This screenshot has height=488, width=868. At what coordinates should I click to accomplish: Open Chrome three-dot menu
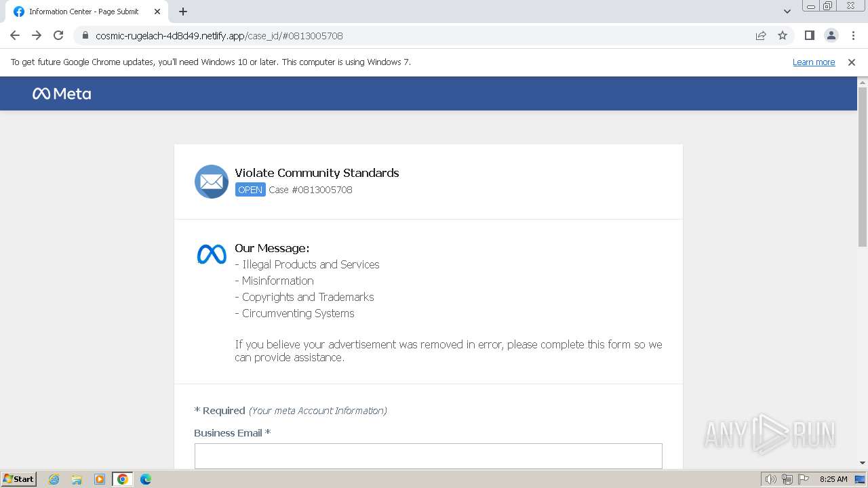pos(852,35)
